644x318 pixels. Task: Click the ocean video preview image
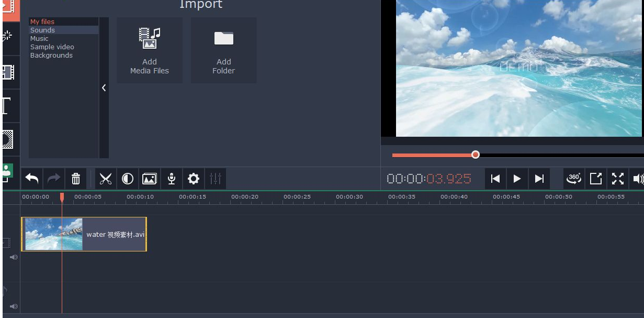520,68
